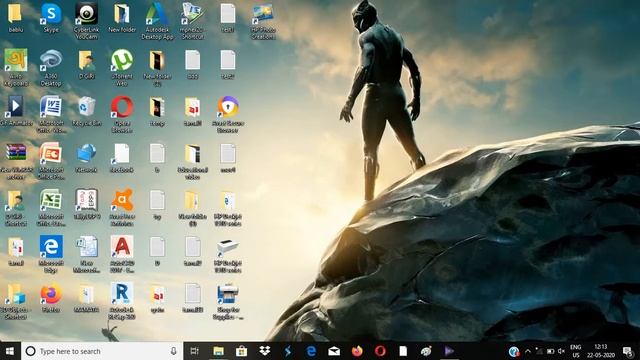Image resolution: width=640 pixels, height=360 pixels.
Task: Expand the hidden system tray icons chevron
Action: [527, 351]
